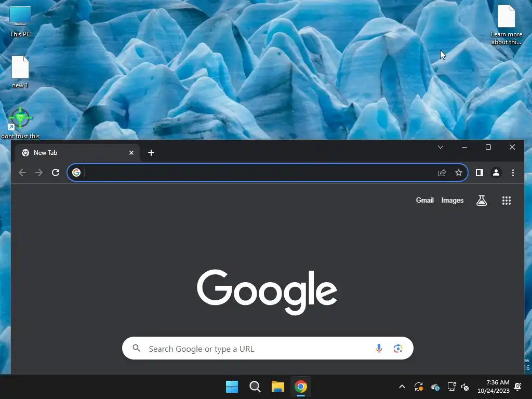Open Chrome side panel icon
This screenshot has width=532, height=399.
tap(480, 172)
